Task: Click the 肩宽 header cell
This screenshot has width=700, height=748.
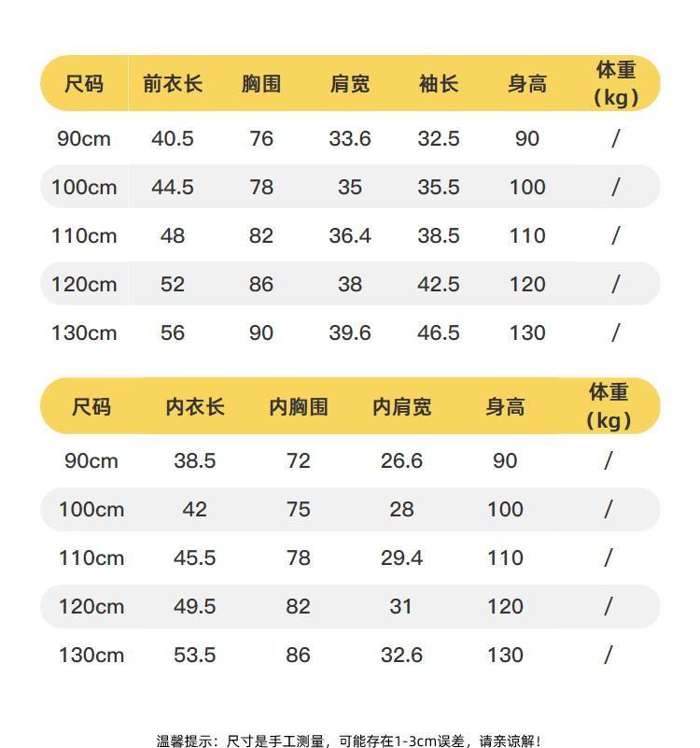Action: 350,84
